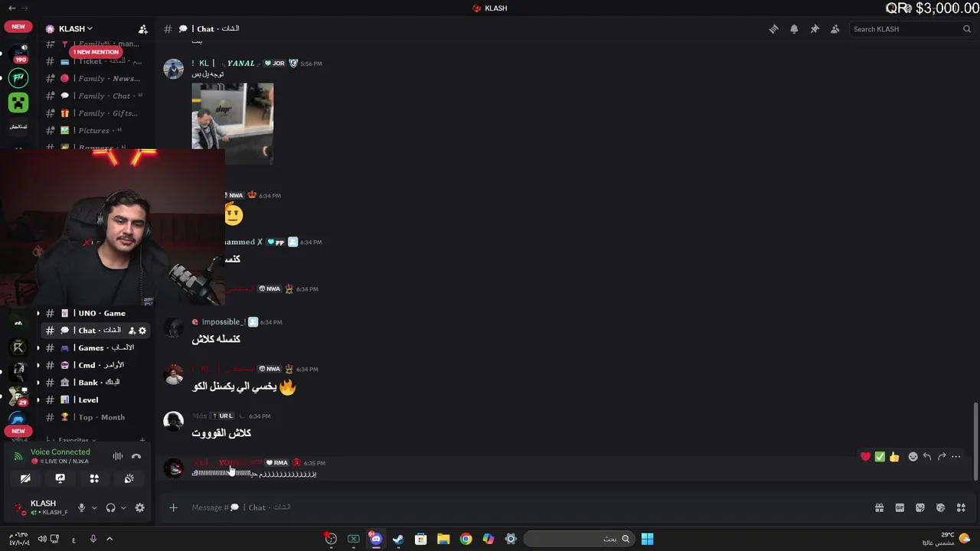This screenshot has width=980, height=551.
Task: Click the top NEW unread indicator
Action: (x=18, y=27)
